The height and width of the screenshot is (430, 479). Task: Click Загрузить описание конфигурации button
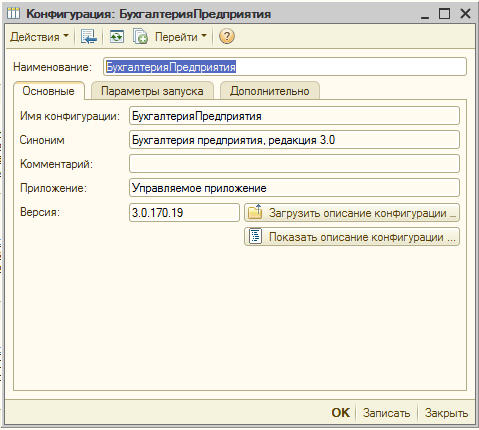[352, 213]
